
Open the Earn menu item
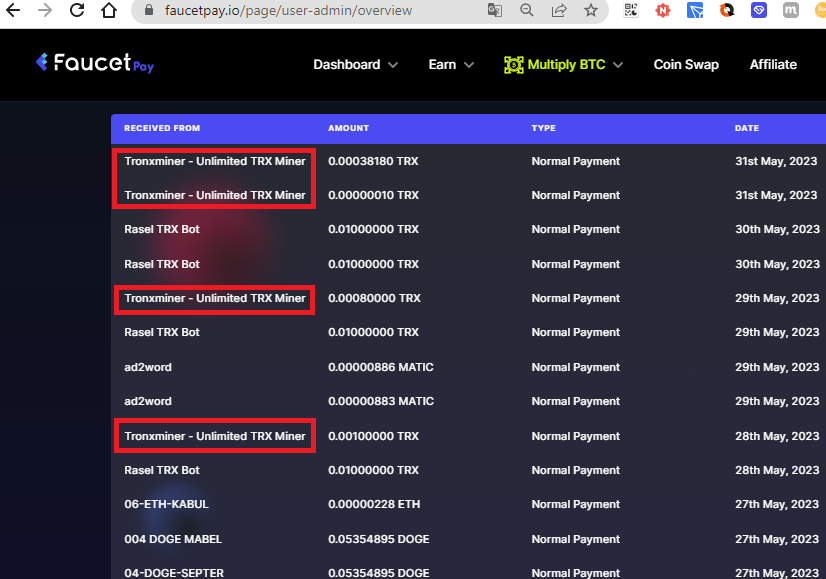(x=442, y=64)
